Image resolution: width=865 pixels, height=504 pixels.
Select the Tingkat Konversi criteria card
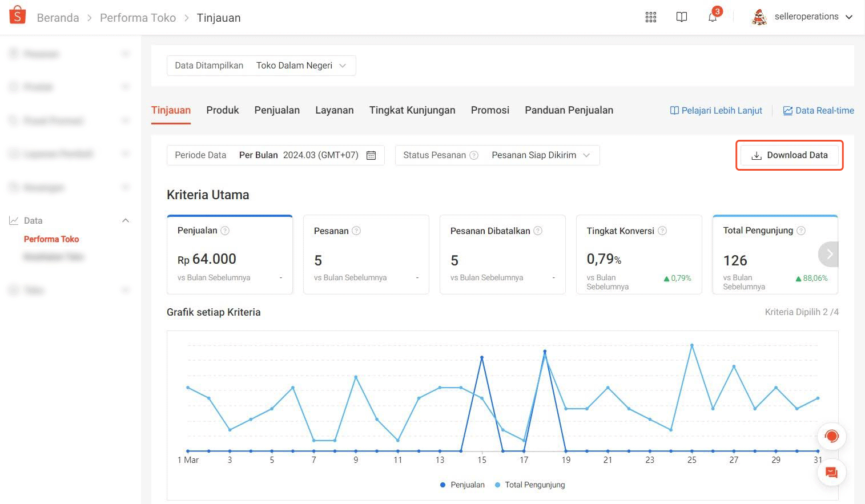[x=639, y=255]
